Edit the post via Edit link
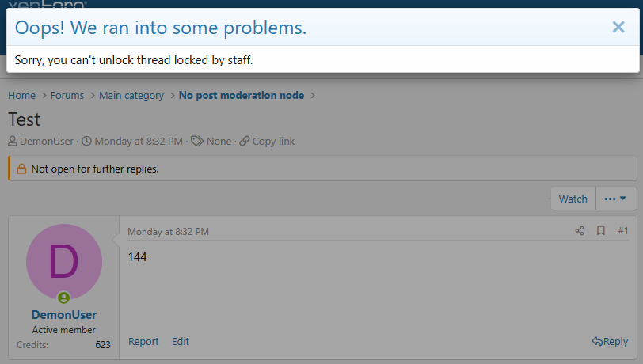 (x=181, y=342)
